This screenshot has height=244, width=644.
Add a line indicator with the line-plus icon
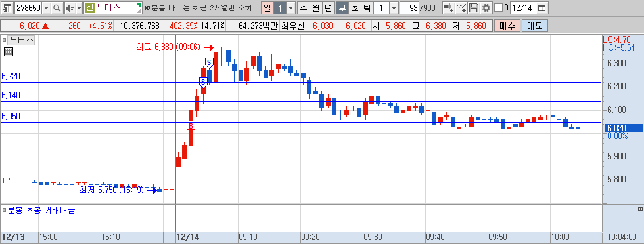[x=462, y=7]
